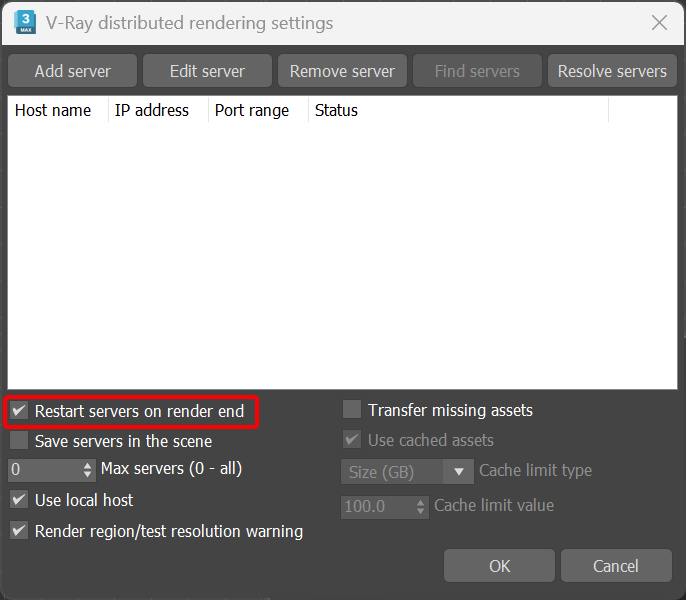This screenshot has width=686, height=600.
Task: Increase Cache limit value with up arrow
Action: (x=420, y=502)
